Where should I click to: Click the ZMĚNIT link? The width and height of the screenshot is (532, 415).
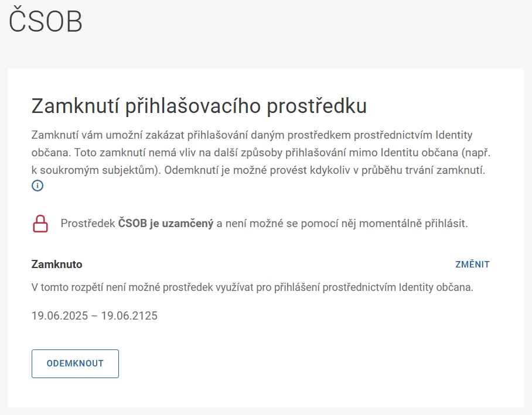coord(472,265)
